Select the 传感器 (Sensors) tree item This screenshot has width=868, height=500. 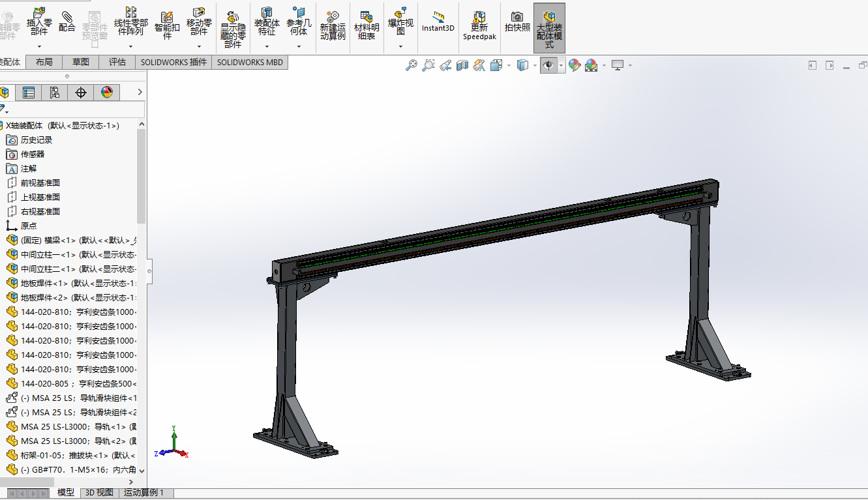click(x=25, y=154)
